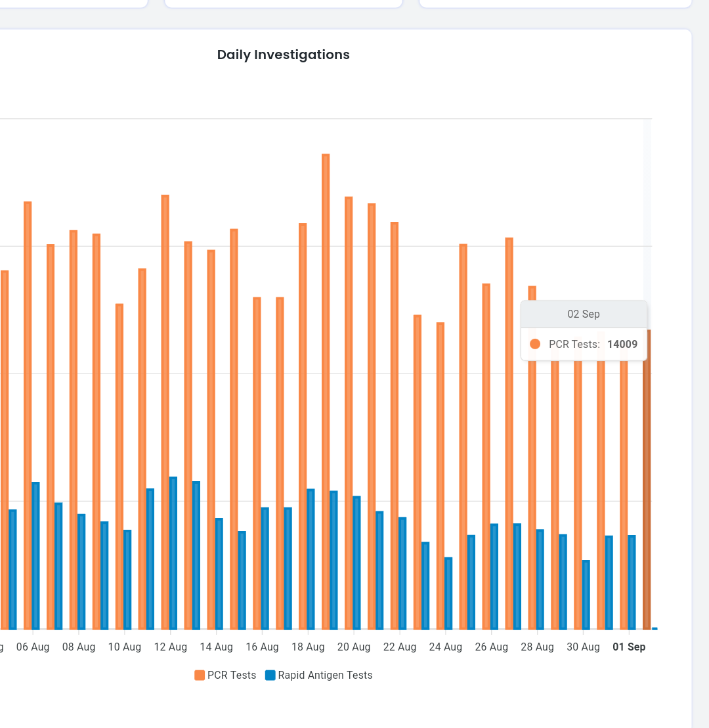Click the orange dot in the tooltip

click(535, 344)
